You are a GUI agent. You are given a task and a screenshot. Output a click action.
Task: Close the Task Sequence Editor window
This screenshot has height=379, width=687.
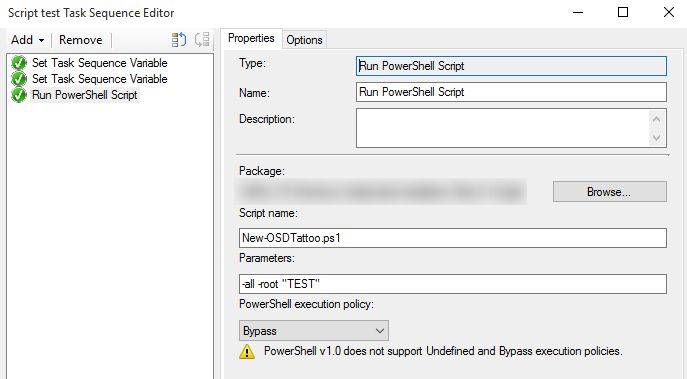pos(669,12)
